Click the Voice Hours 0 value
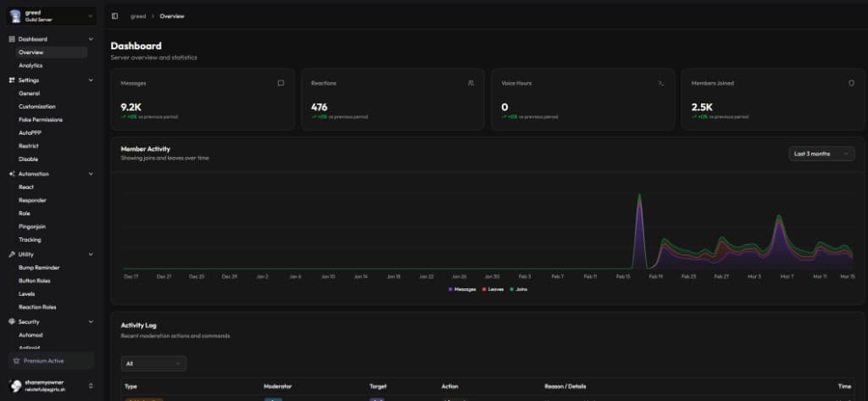 [x=504, y=108]
